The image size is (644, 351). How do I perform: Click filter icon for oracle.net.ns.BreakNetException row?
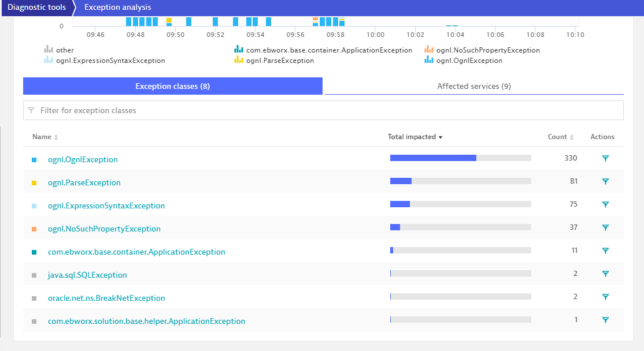tap(605, 297)
